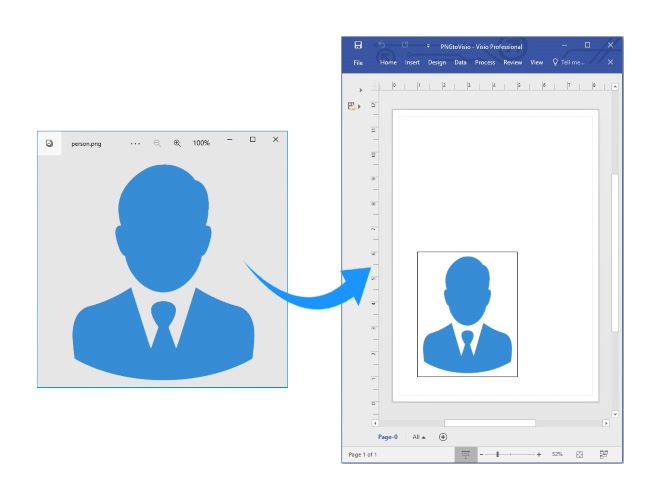Open the three-dots more menu in viewer
Image resolution: width=657 pixels, height=500 pixels.
click(x=137, y=143)
